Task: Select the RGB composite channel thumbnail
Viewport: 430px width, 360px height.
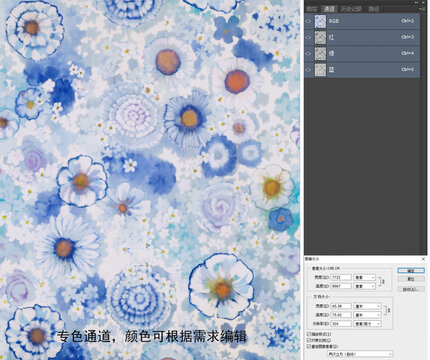Action: coord(320,21)
